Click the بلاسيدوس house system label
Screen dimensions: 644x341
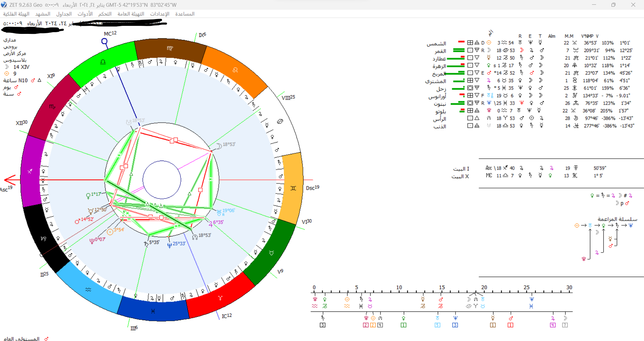pyautogui.click(x=15, y=60)
